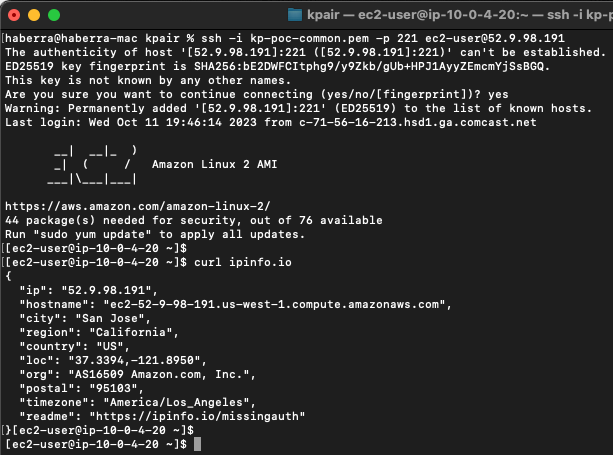This screenshot has width=613, height=455.
Task: Open the aws.amazon.com/amazon-linux-2 URL
Action: (137, 206)
